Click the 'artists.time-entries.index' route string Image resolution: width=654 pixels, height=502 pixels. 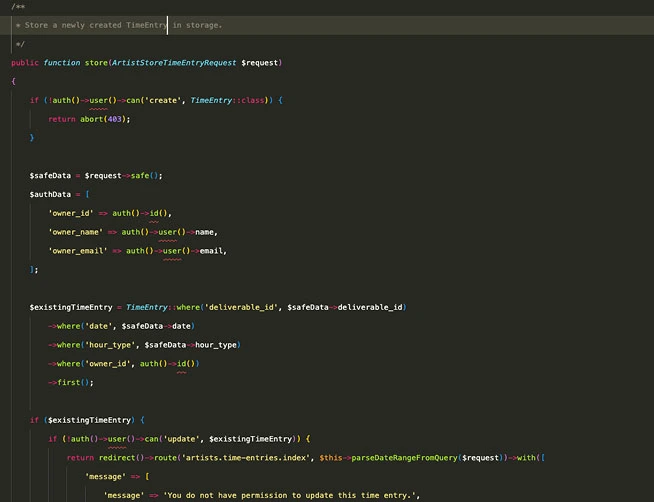tap(246, 458)
